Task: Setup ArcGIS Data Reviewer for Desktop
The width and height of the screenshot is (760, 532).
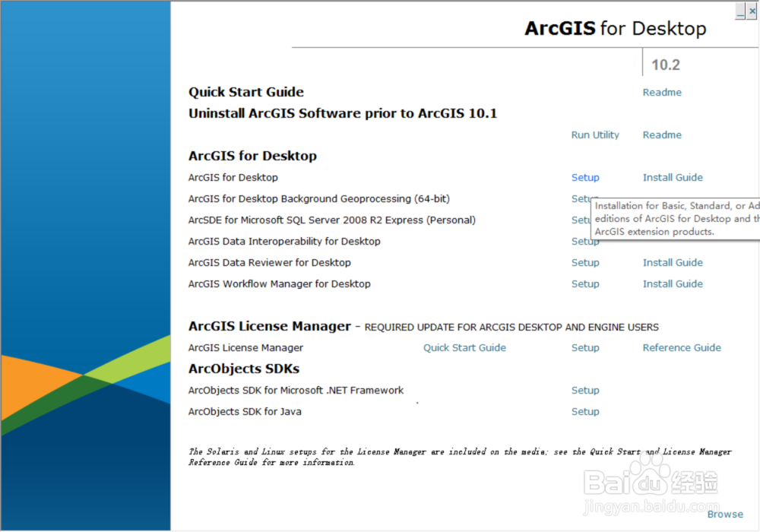Action: point(584,262)
